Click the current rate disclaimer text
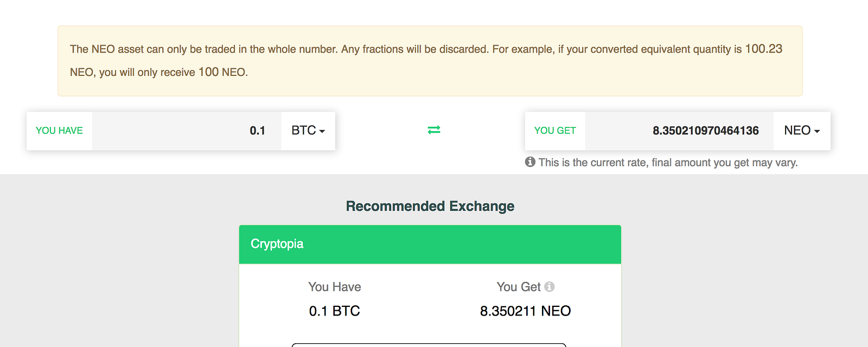868x347 pixels. 668,163
